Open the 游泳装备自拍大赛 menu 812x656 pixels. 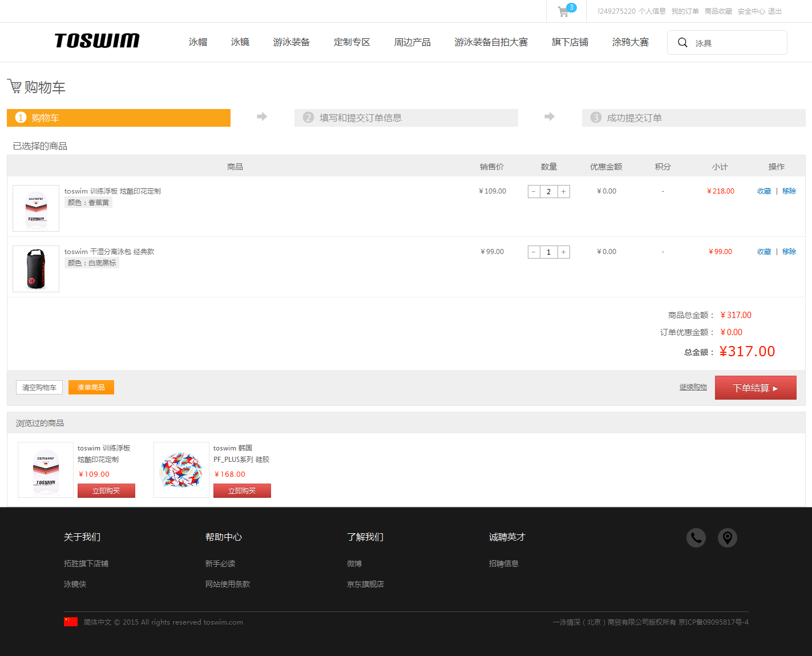click(491, 42)
